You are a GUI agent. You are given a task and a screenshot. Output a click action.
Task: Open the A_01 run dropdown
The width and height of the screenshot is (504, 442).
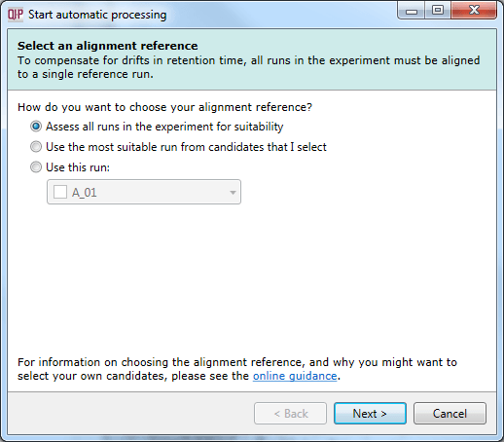point(144,192)
